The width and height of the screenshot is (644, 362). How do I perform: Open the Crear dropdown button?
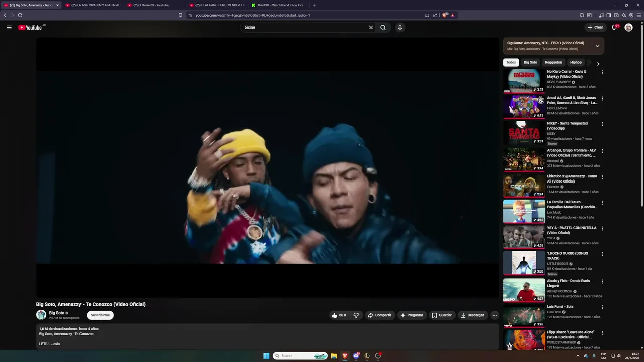(x=595, y=27)
